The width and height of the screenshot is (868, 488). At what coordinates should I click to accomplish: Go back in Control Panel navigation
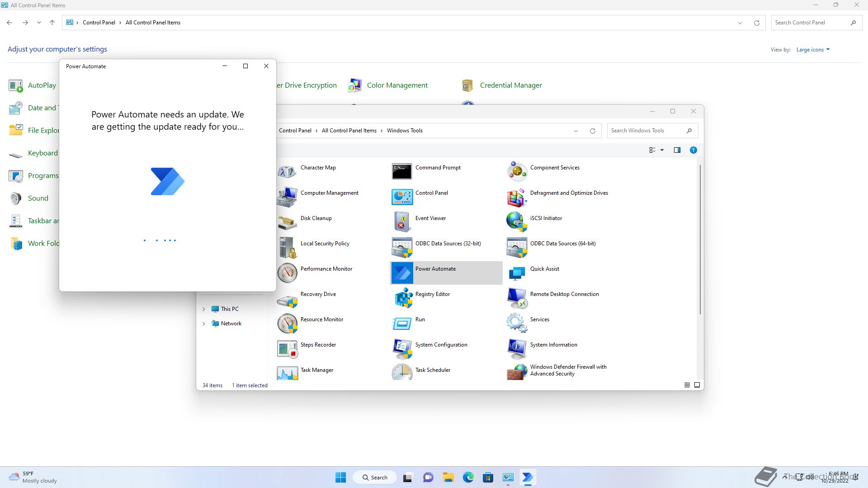point(9,23)
